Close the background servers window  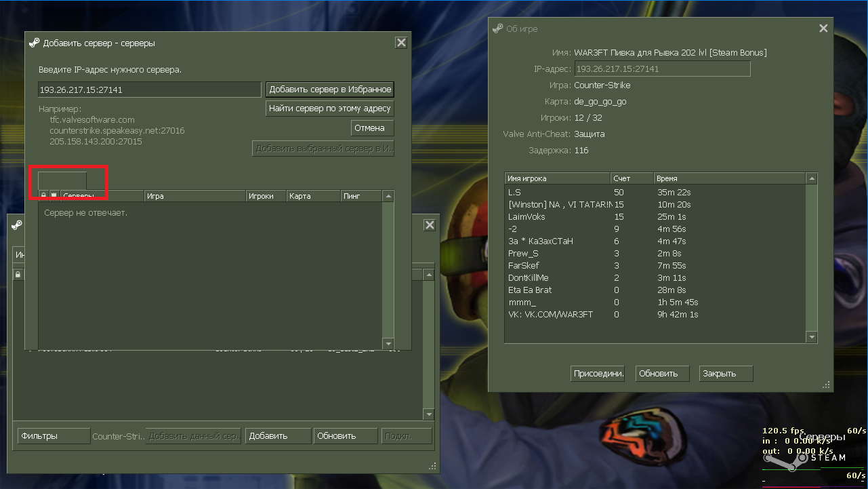(x=430, y=225)
